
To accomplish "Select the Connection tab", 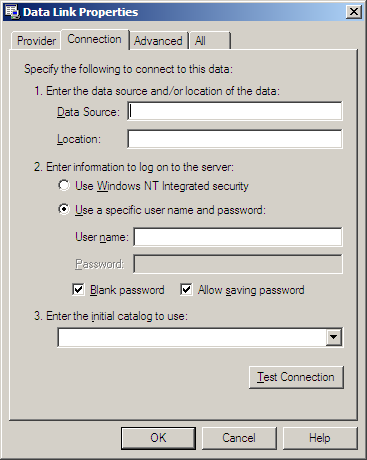I will [94, 39].
